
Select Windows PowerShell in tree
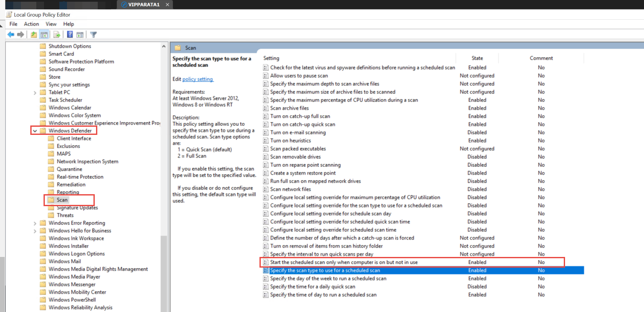(x=72, y=300)
